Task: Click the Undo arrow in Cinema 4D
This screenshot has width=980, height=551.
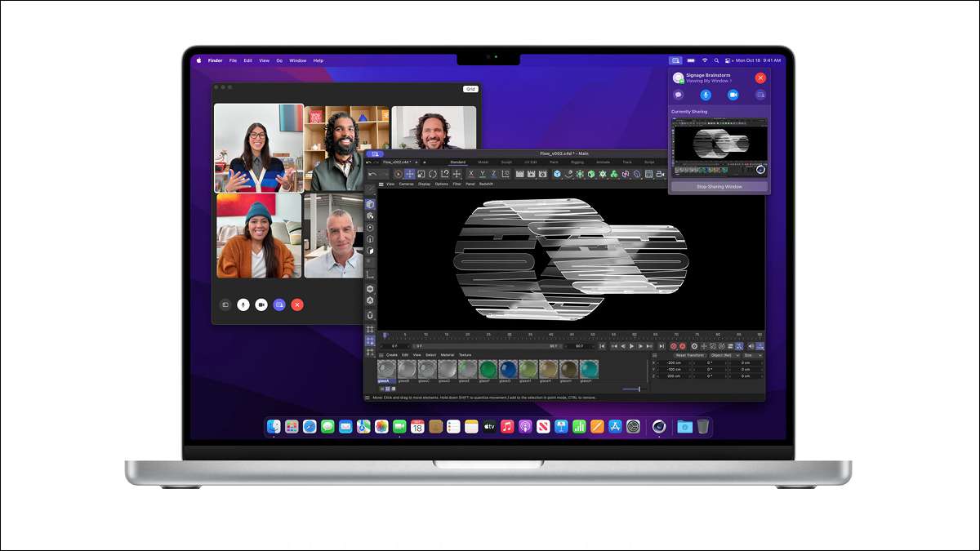Action: pyautogui.click(x=372, y=174)
